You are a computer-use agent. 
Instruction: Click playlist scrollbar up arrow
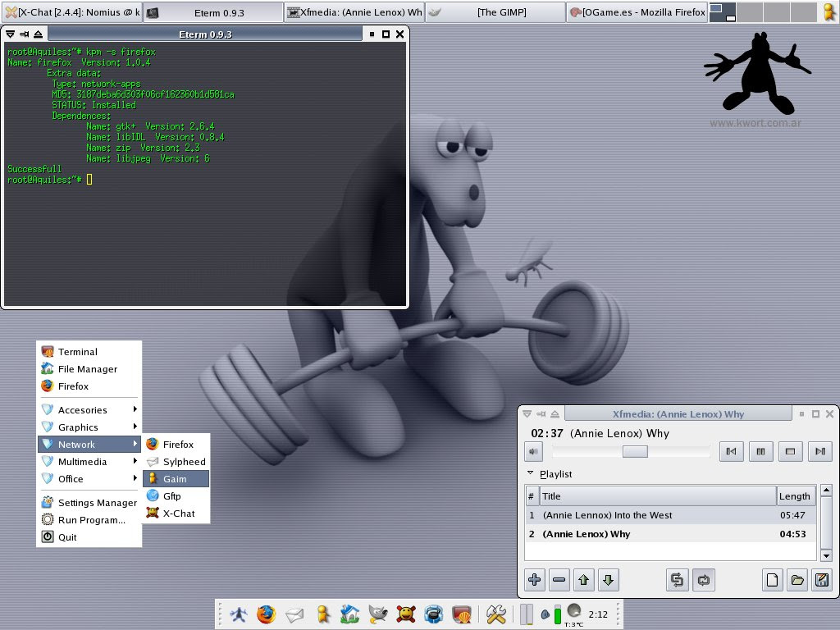pos(826,490)
